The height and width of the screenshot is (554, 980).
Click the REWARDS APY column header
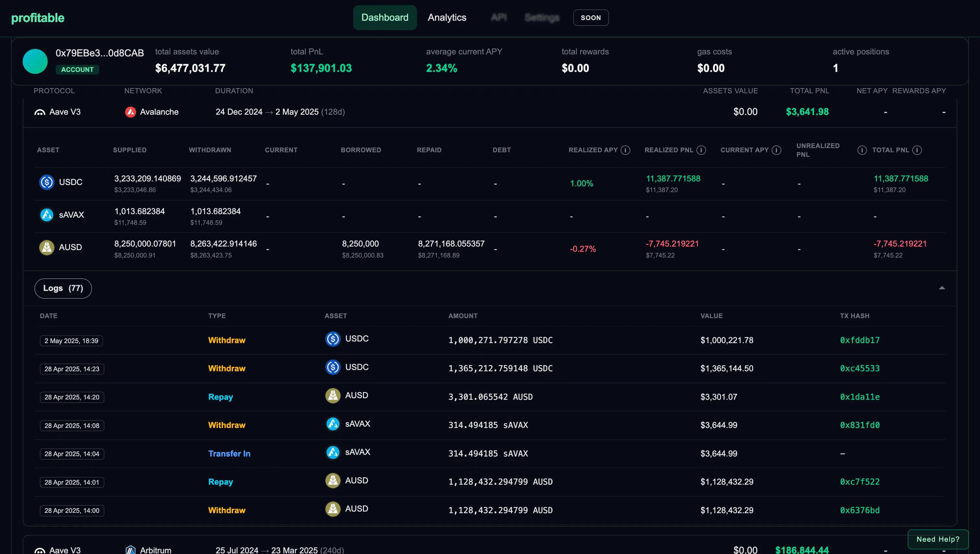coord(919,91)
